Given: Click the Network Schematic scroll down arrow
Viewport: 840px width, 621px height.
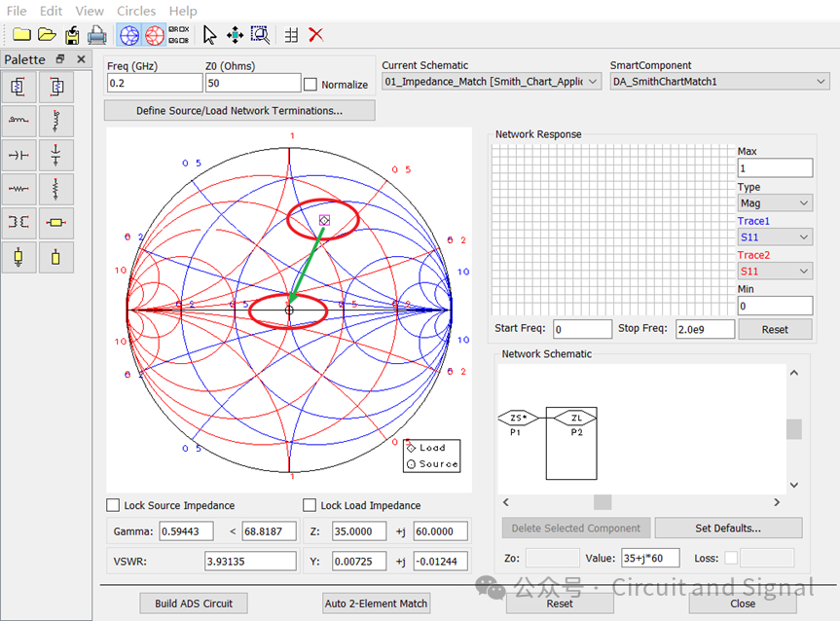Looking at the screenshot, I should (794, 485).
